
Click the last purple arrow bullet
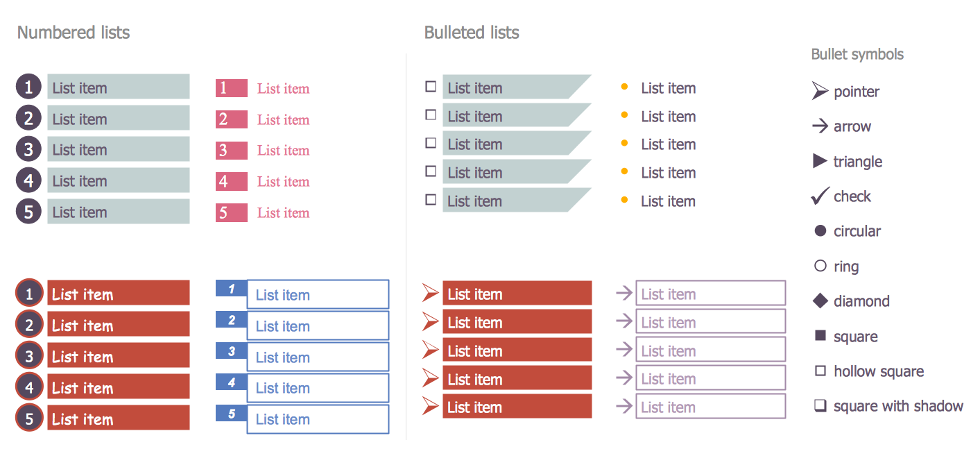pos(624,406)
